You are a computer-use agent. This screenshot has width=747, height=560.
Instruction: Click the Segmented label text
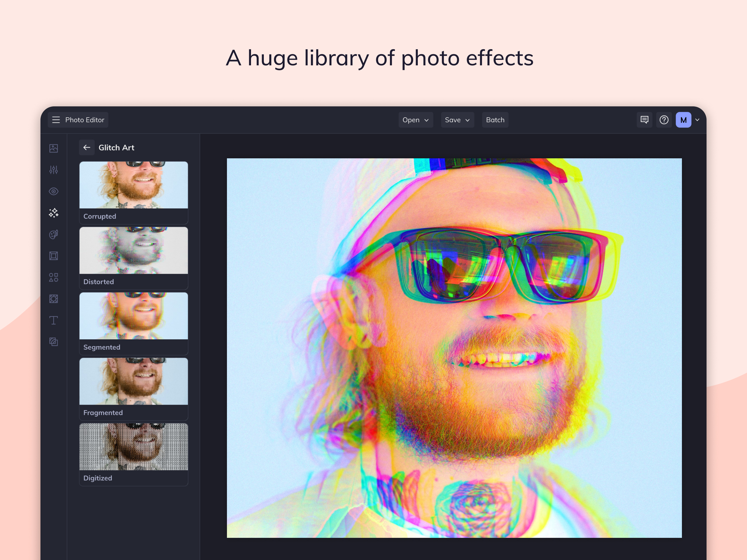102,348
